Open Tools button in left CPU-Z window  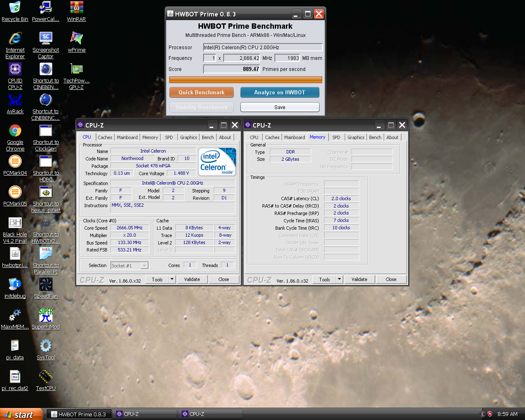coord(157,279)
